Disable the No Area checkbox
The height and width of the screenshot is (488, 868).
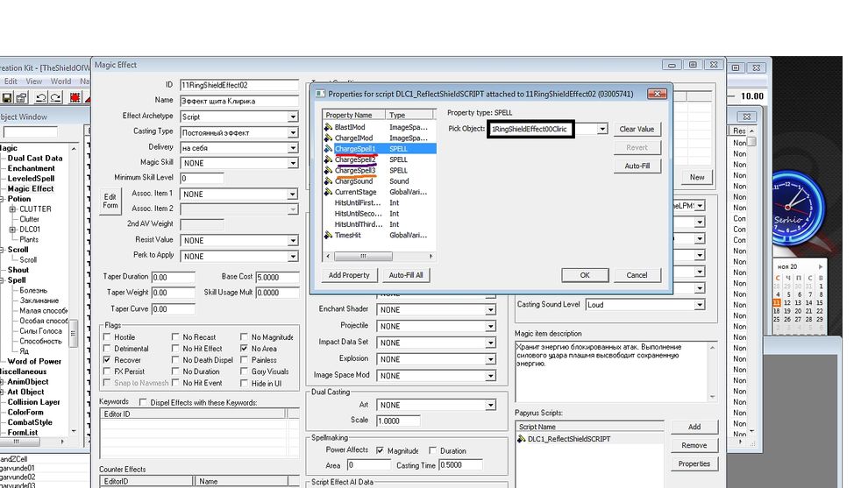(244, 349)
